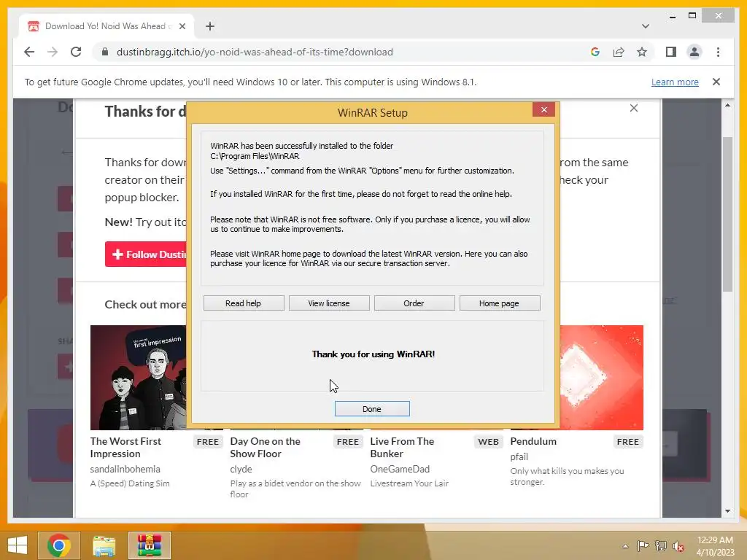Click the scrollbar up arrow

[x=727, y=105]
